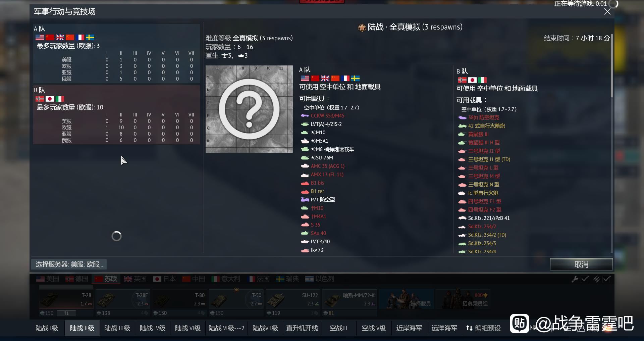The height and width of the screenshot is (341, 644).
Task: Click the unknown map question-mark thumbnail
Action: click(x=249, y=109)
